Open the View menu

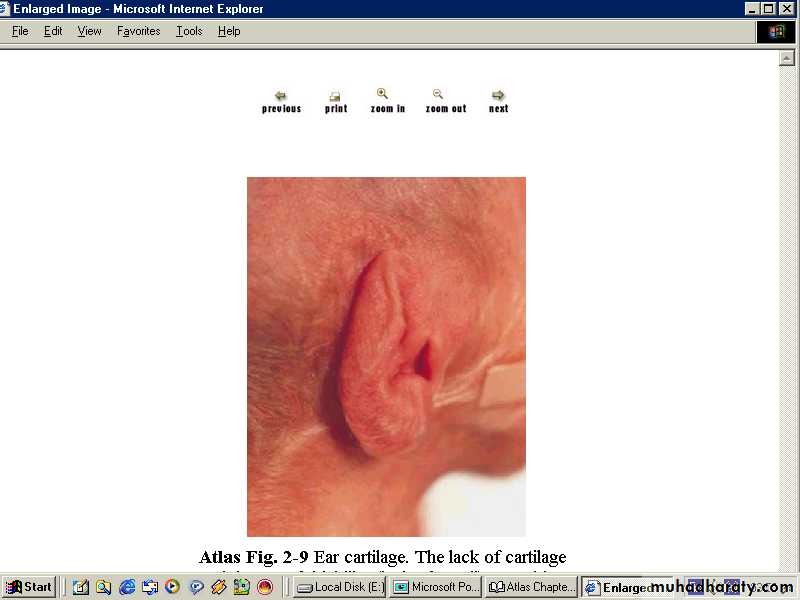coord(90,31)
